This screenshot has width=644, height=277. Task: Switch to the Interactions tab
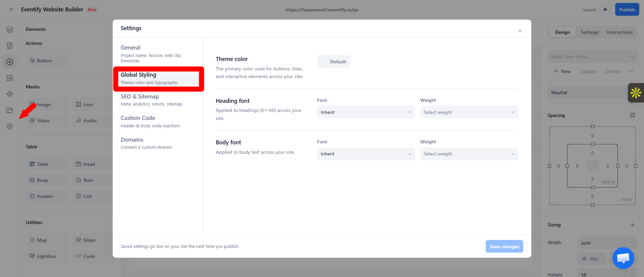(620, 32)
